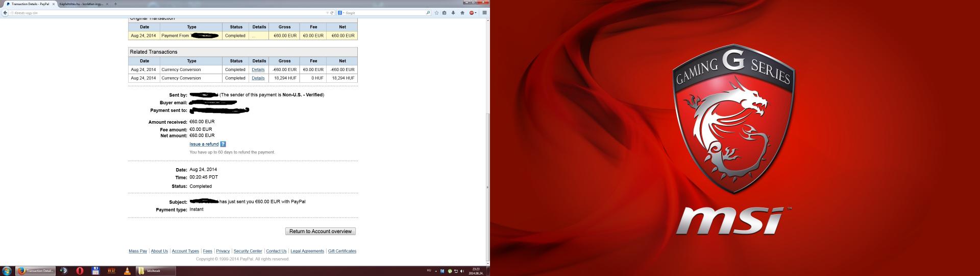Screen dimensions: 980x276
Task: Open the help icon beside Issue a refund
Action: 223,144
